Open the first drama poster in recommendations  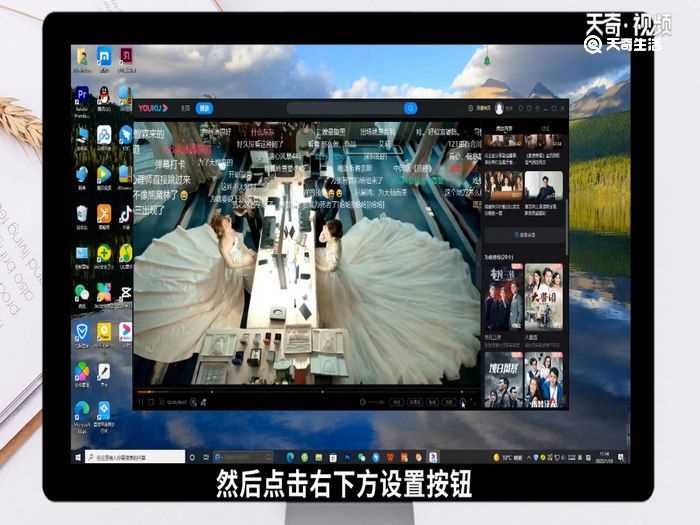click(x=503, y=297)
